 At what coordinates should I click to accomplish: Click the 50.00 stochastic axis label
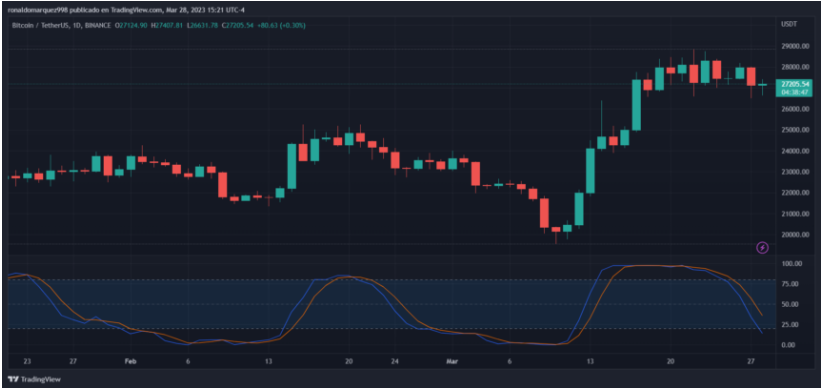tap(790, 304)
